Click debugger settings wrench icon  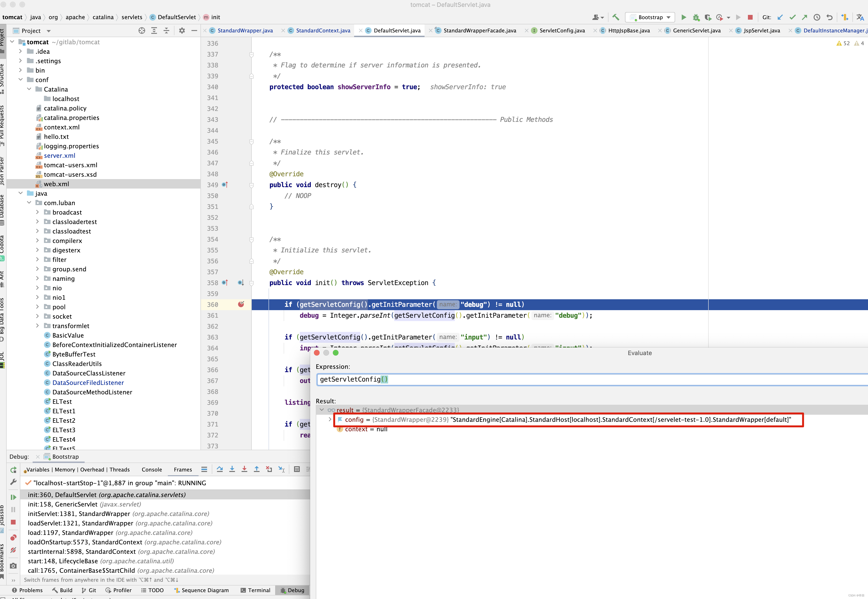(x=13, y=482)
